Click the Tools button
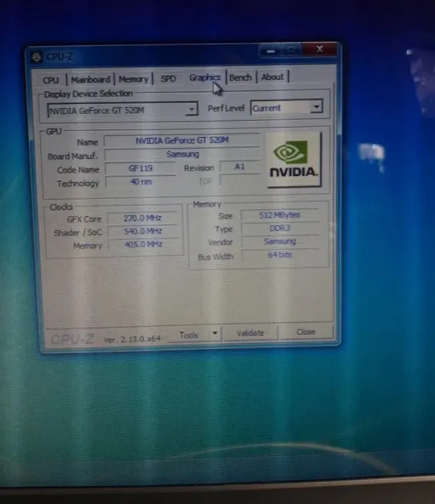The height and width of the screenshot is (504, 435). coord(189,336)
